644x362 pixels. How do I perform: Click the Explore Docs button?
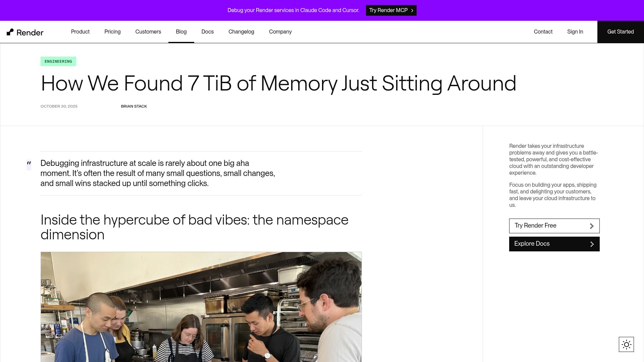pyautogui.click(x=554, y=244)
